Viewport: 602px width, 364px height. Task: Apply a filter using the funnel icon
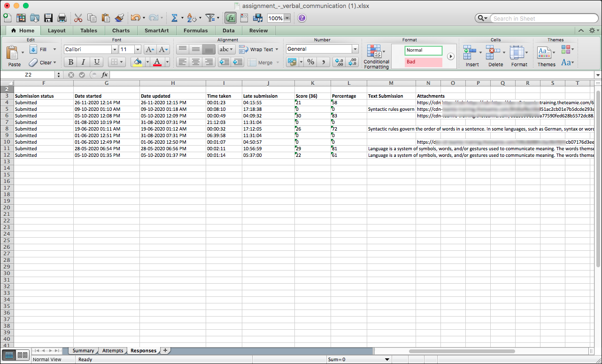(210, 18)
